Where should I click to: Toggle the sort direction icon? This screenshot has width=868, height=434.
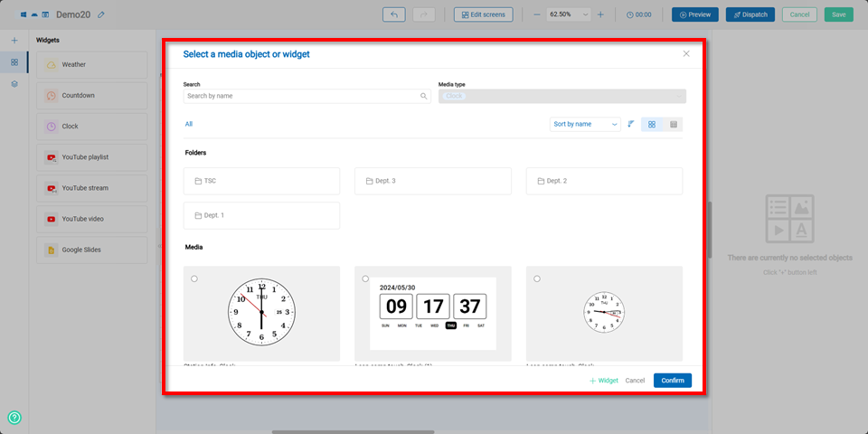pyautogui.click(x=631, y=124)
